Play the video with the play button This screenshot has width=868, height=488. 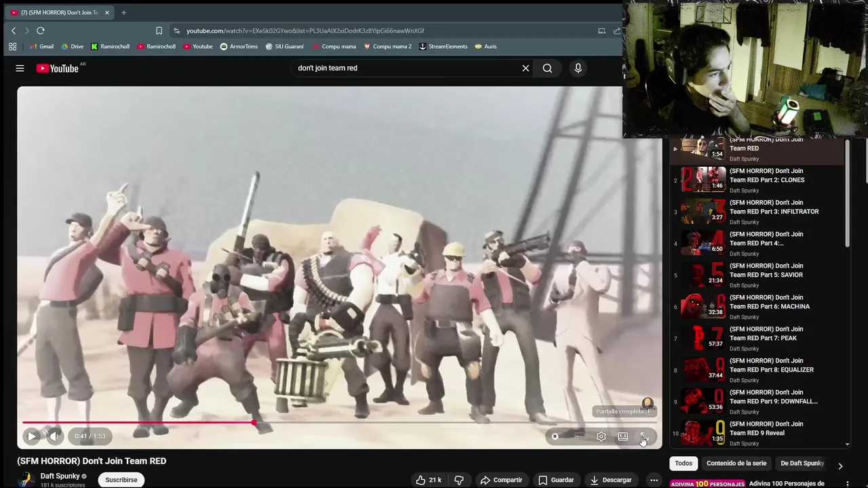pyautogui.click(x=32, y=436)
